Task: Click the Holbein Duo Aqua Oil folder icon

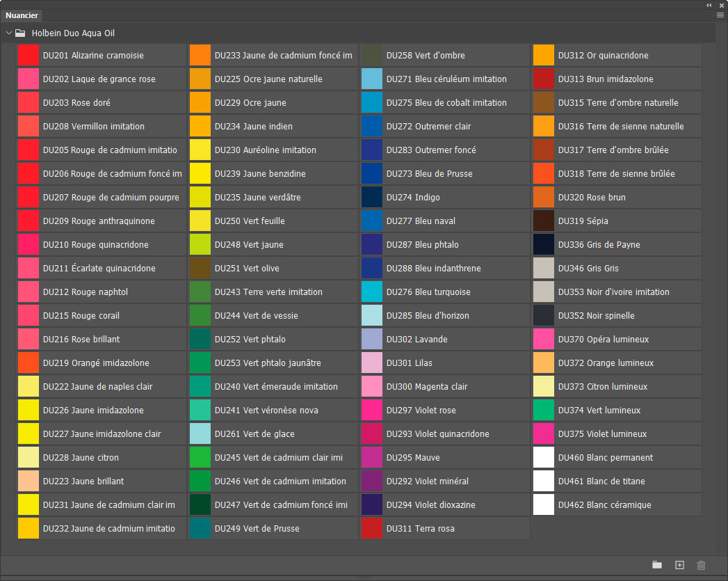Action: coord(21,33)
